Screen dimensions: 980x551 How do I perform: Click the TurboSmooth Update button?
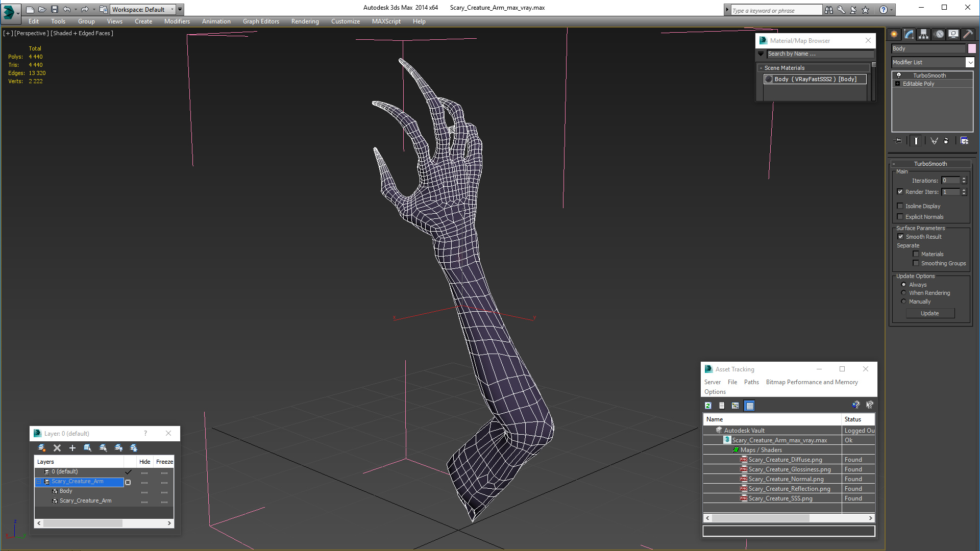(x=930, y=313)
